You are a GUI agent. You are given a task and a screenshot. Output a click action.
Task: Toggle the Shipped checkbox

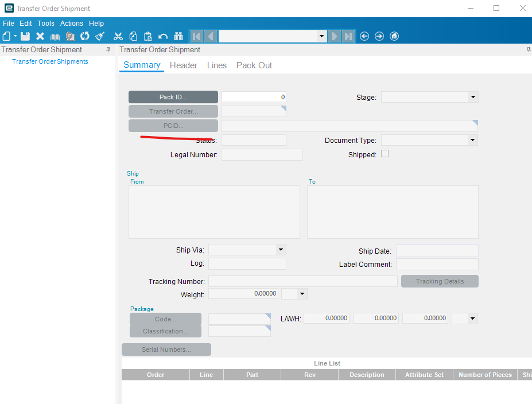tap(385, 154)
